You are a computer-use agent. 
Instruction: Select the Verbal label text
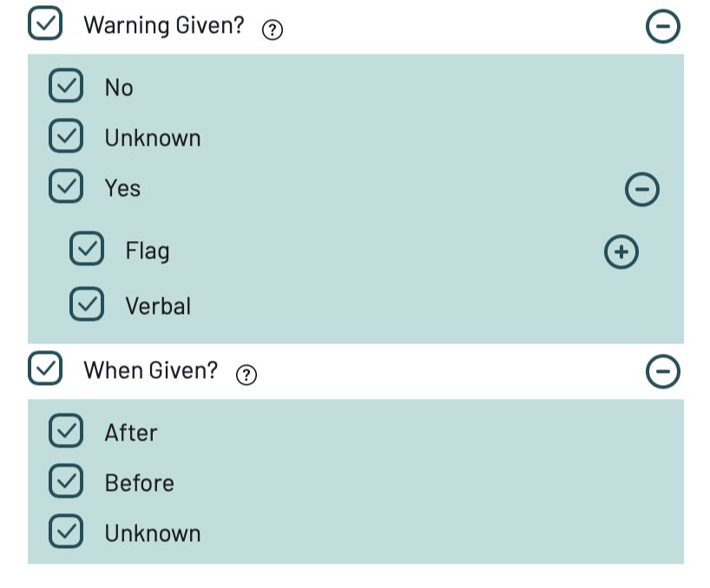(158, 306)
